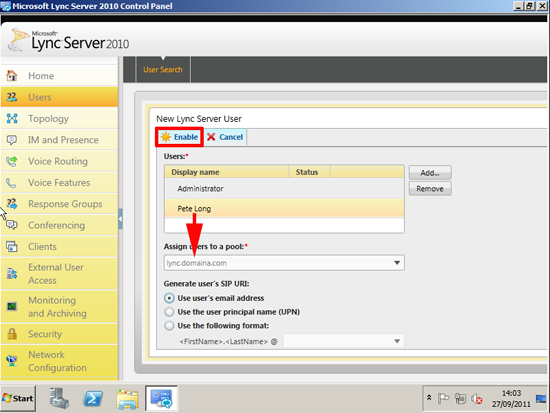Screen dimensions: 550x413
Task: Open the Start menu
Action: coord(18,398)
